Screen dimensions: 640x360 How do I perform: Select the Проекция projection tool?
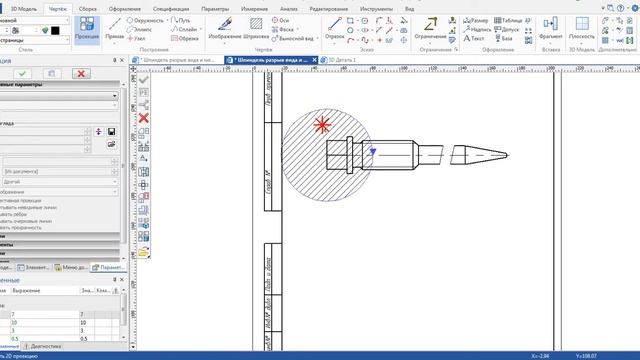tap(87, 29)
